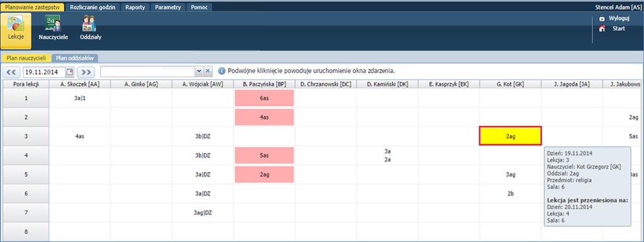Click the D. Kamiński [DK] column header

pos(387,84)
